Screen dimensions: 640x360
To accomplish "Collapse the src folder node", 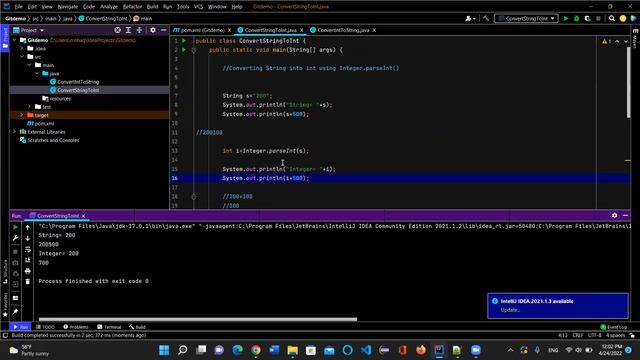I will point(22,57).
